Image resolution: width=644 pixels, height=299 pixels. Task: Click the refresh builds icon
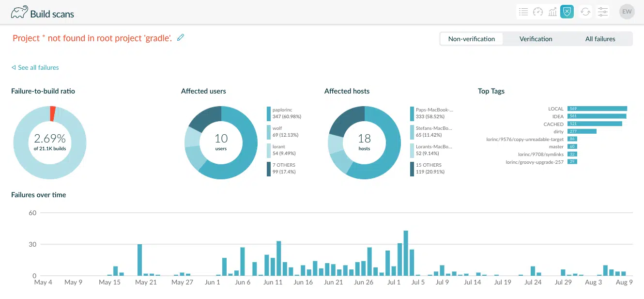click(585, 11)
